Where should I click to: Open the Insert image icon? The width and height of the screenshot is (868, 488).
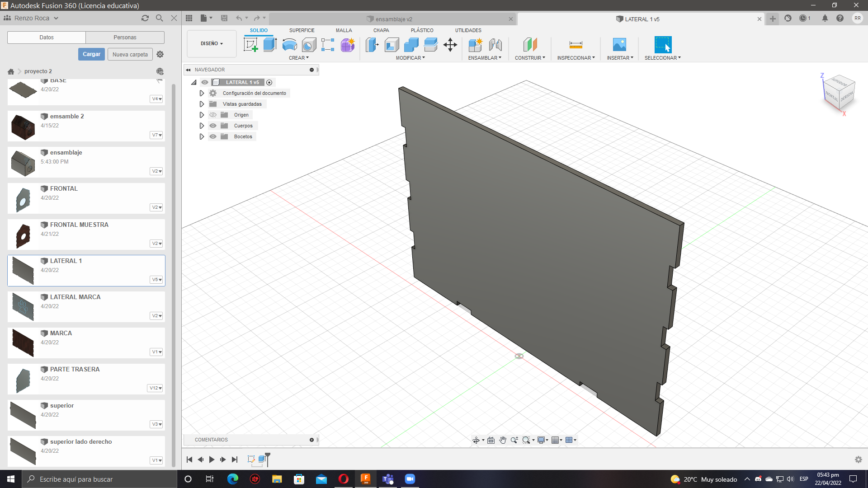619,45
